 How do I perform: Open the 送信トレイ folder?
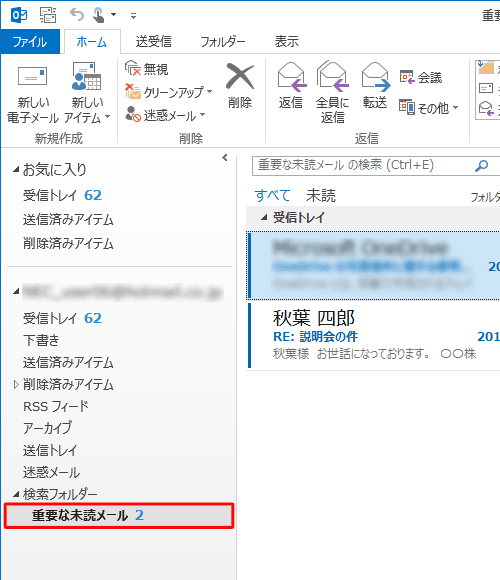(x=50, y=450)
